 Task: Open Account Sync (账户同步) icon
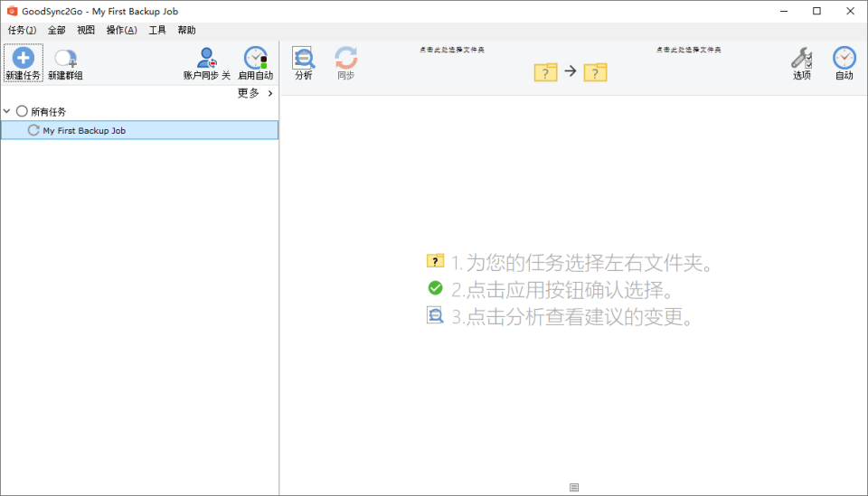pos(206,58)
